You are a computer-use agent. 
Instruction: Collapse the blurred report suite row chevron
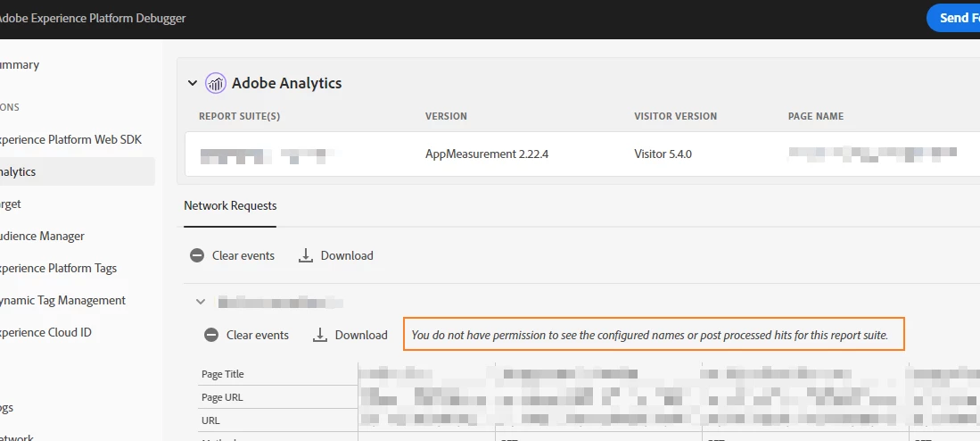click(x=201, y=302)
